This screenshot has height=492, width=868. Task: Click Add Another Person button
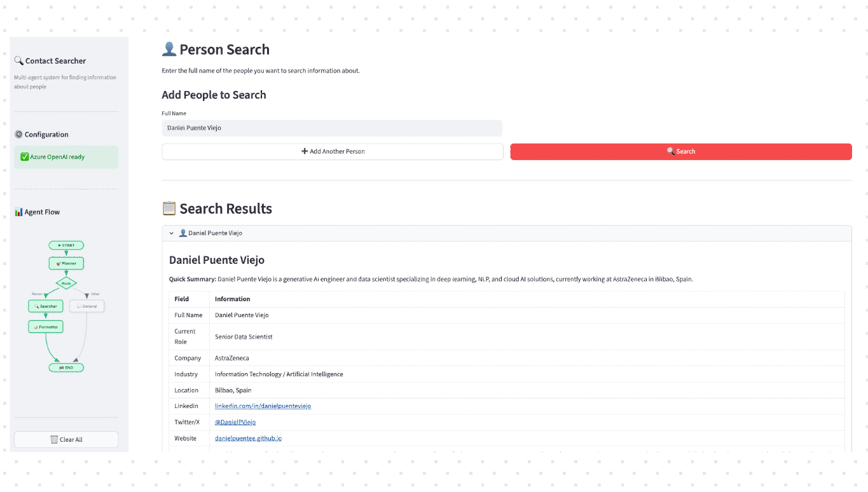coord(333,151)
